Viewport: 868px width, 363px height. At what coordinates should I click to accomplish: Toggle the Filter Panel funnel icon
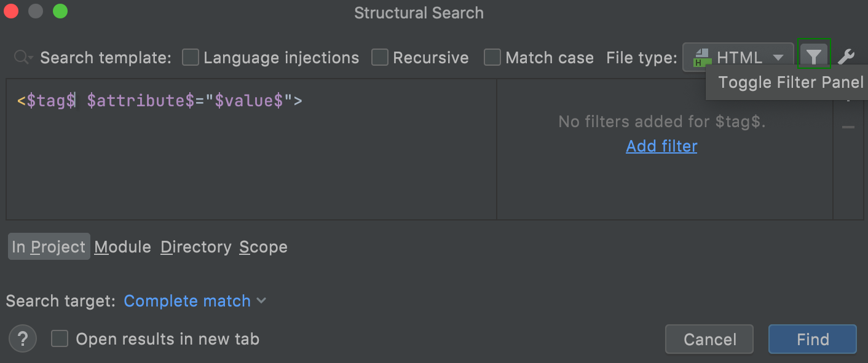click(x=813, y=57)
